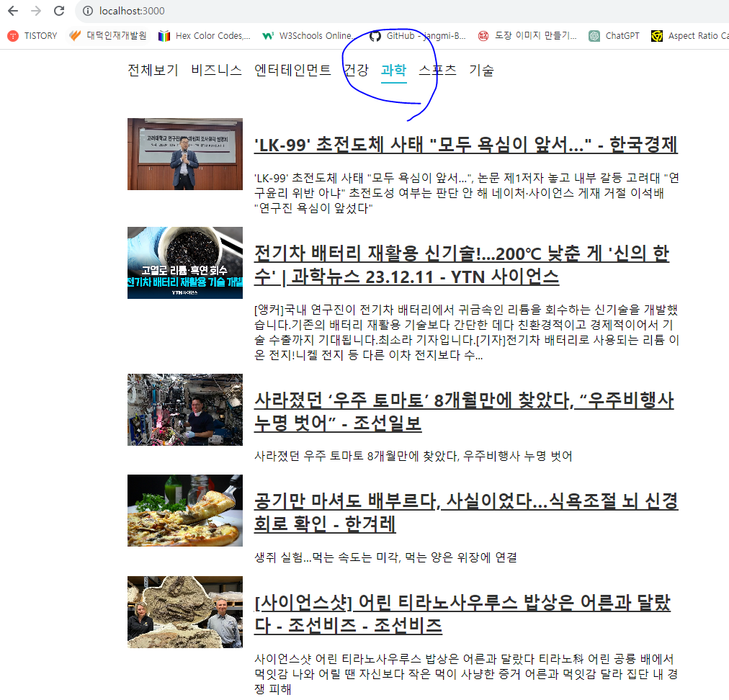Open the TISTORY bookmark
The image size is (729, 700).
pyautogui.click(x=32, y=36)
